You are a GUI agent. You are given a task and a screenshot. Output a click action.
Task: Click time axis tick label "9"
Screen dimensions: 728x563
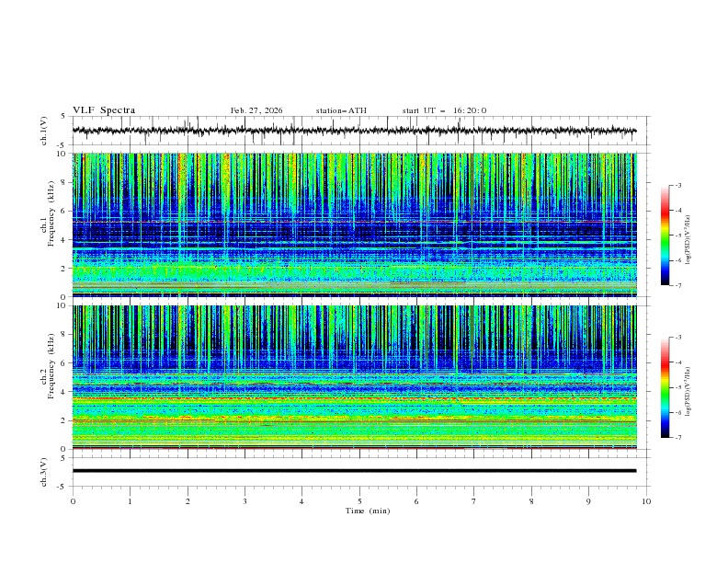point(588,501)
